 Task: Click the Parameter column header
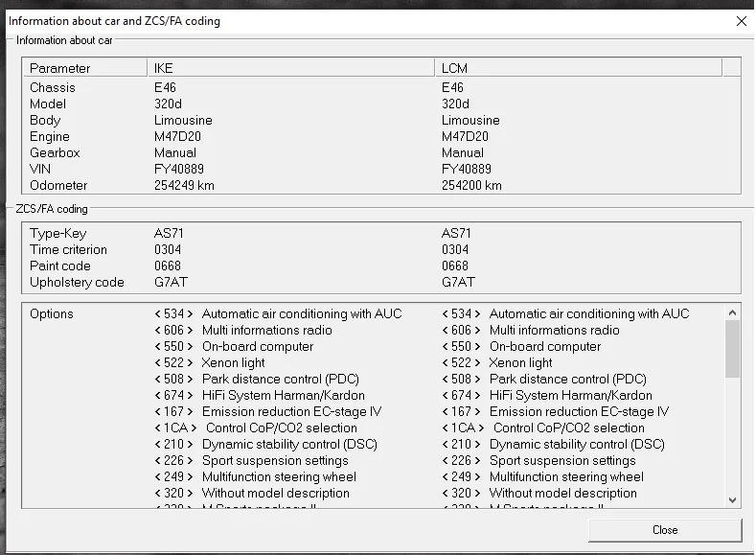(x=85, y=68)
